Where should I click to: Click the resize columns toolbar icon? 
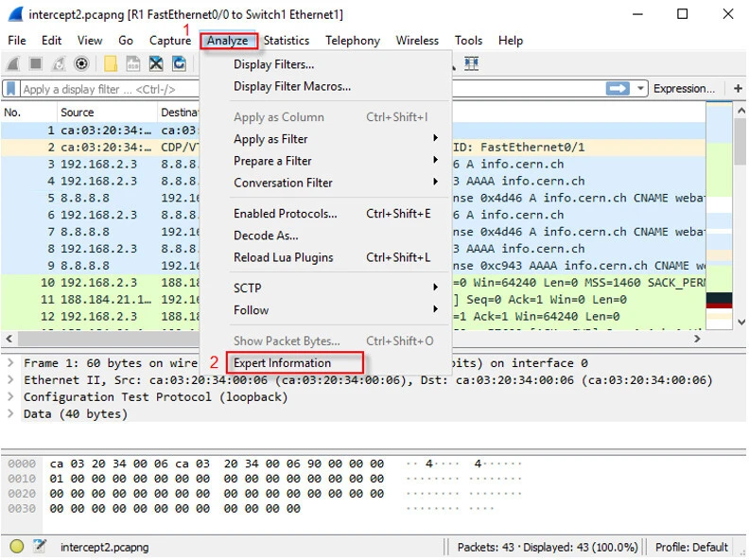pos(471,63)
